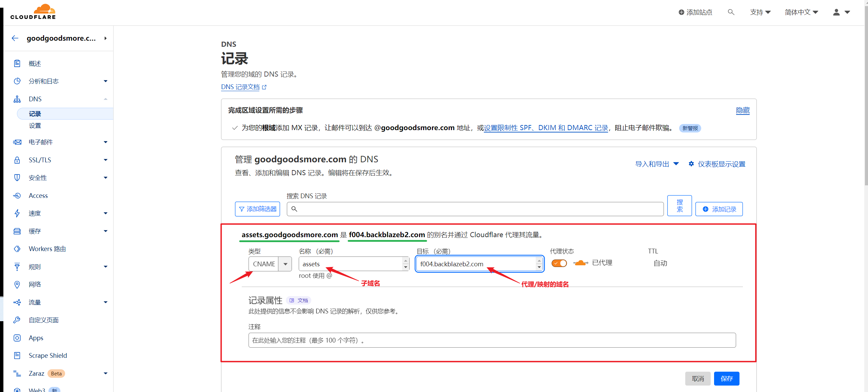Screen dimensions: 868x392
Task: Click the Workers 路由 icon
Action: pyautogui.click(x=17, y=249)
